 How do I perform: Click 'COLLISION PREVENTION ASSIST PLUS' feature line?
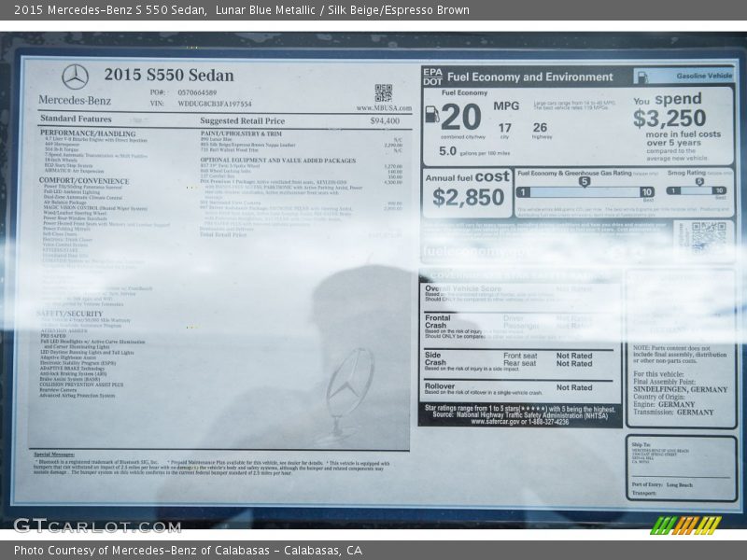tap(81, 385)
